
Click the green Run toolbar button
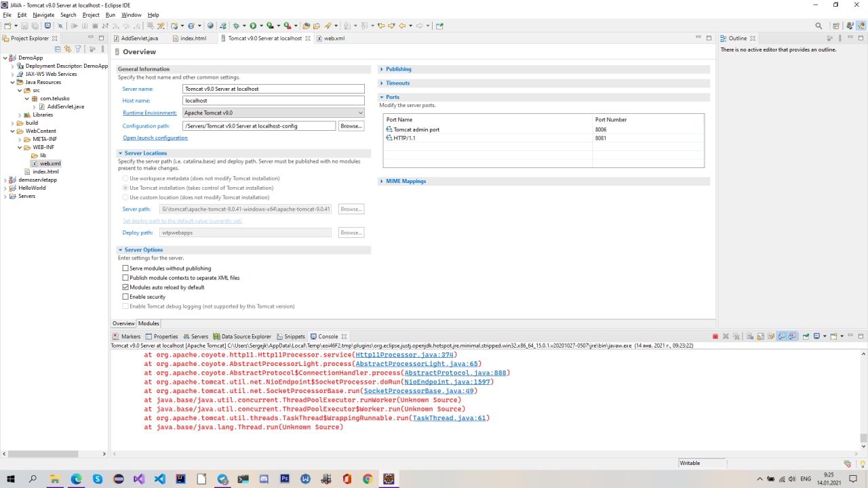253,26
